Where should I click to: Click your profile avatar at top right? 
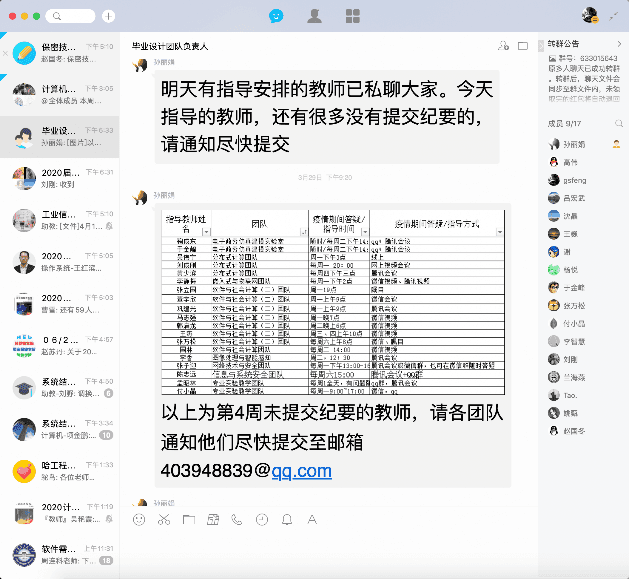tap(590, 15)
